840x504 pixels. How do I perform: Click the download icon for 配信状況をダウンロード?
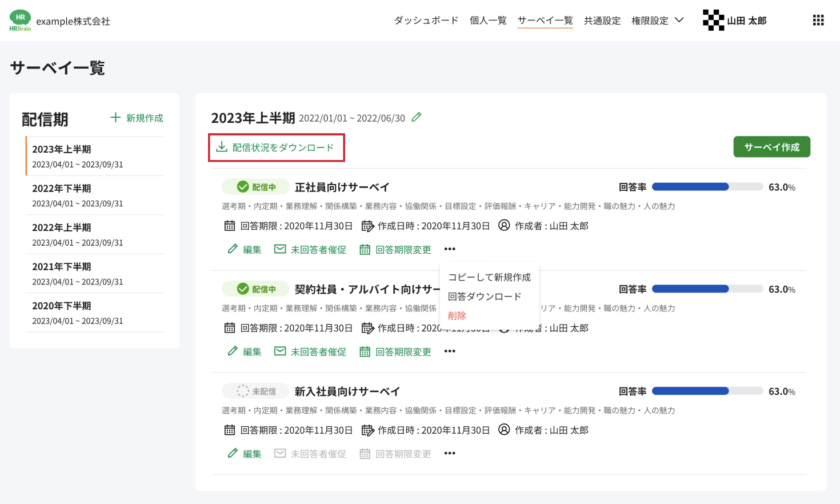pyautogui.click(x=221, y=147)
